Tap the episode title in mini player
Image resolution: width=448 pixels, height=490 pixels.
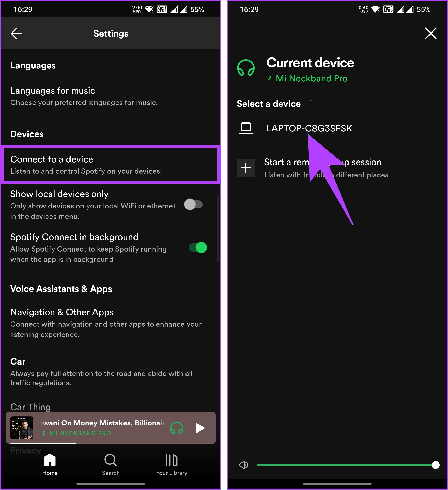pos(102,423)
